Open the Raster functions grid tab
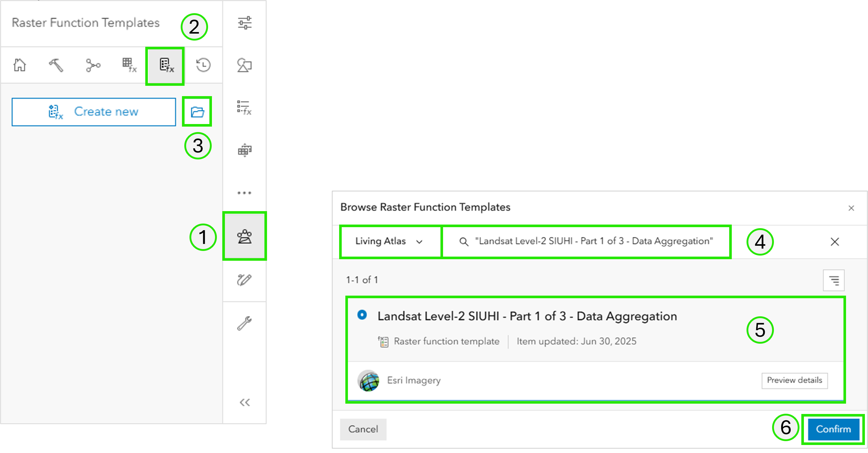 pyautogui.click(x=129, y=65)
